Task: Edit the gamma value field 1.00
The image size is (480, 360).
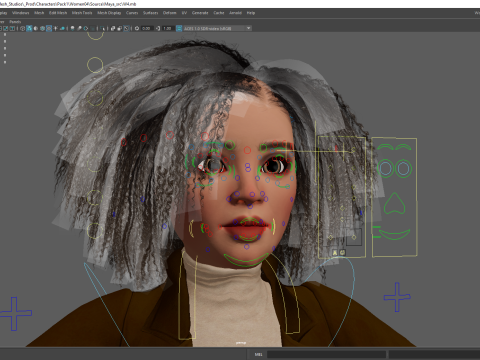Action: [168, 28]
